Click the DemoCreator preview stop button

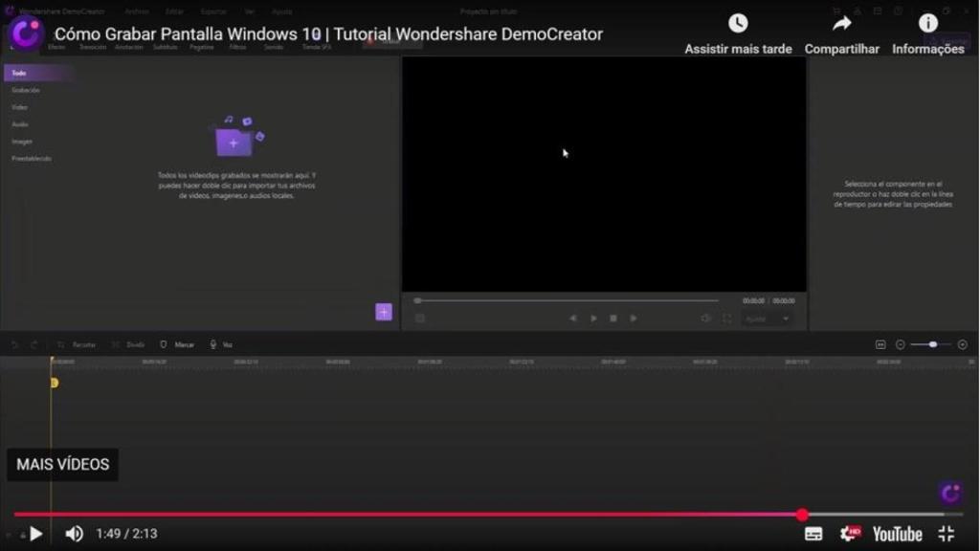pos(613,318)
